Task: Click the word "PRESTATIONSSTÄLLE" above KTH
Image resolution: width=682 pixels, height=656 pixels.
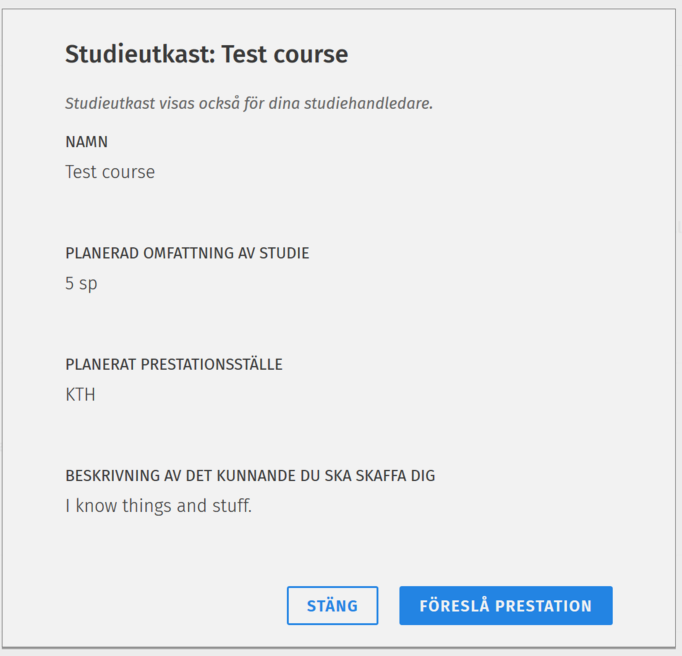Action: [x=214, y=364]
